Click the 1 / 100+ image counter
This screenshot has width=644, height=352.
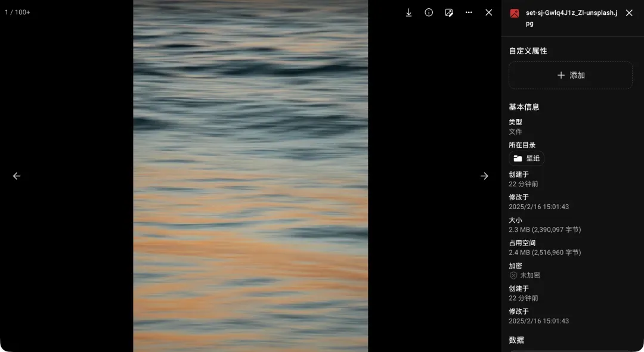18,13
